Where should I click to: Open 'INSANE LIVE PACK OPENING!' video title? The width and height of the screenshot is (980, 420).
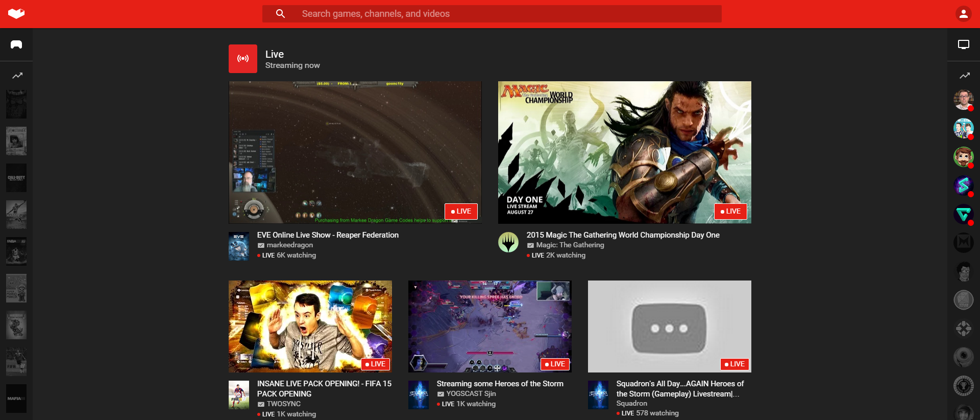[x=325, y=389]
